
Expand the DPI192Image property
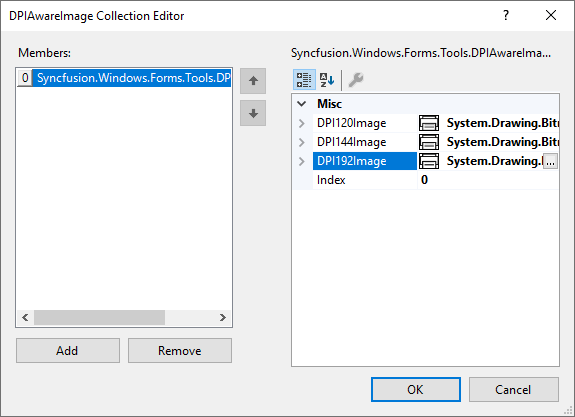pos(301,161)
